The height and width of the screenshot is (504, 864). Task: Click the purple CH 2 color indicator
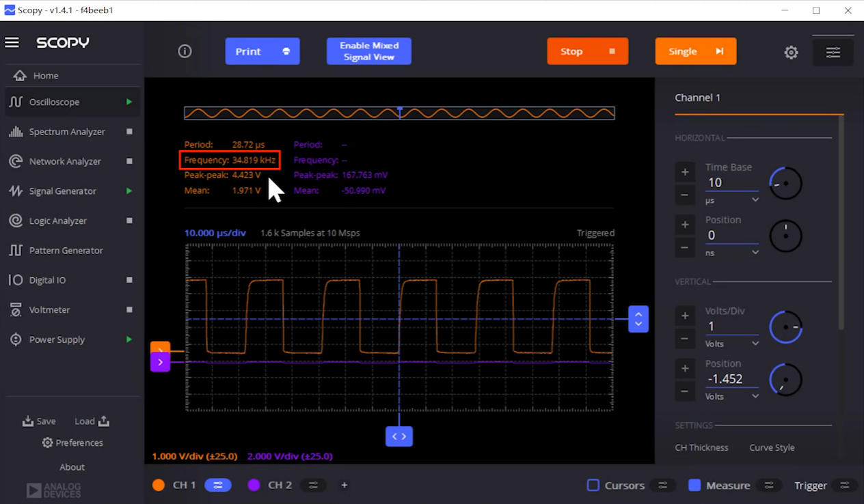[x=254, y=485]
